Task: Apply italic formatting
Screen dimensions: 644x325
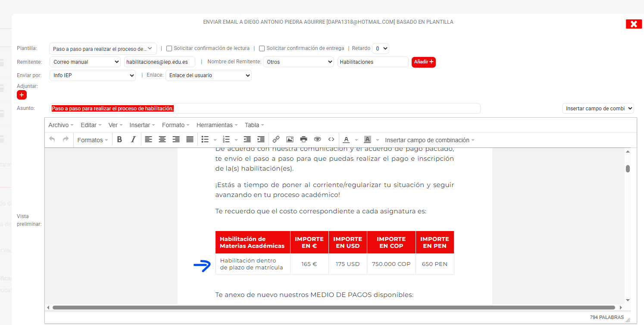Action: (133, 140)
